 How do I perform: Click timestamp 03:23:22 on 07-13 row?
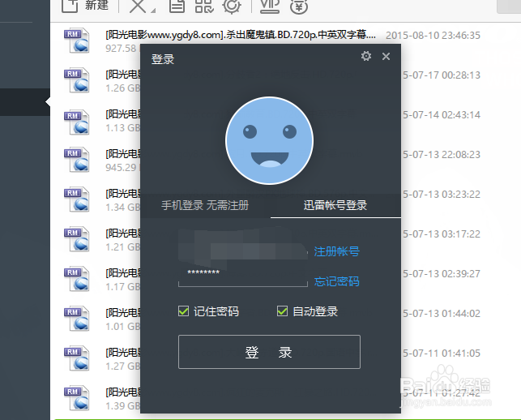click(461, 195)
